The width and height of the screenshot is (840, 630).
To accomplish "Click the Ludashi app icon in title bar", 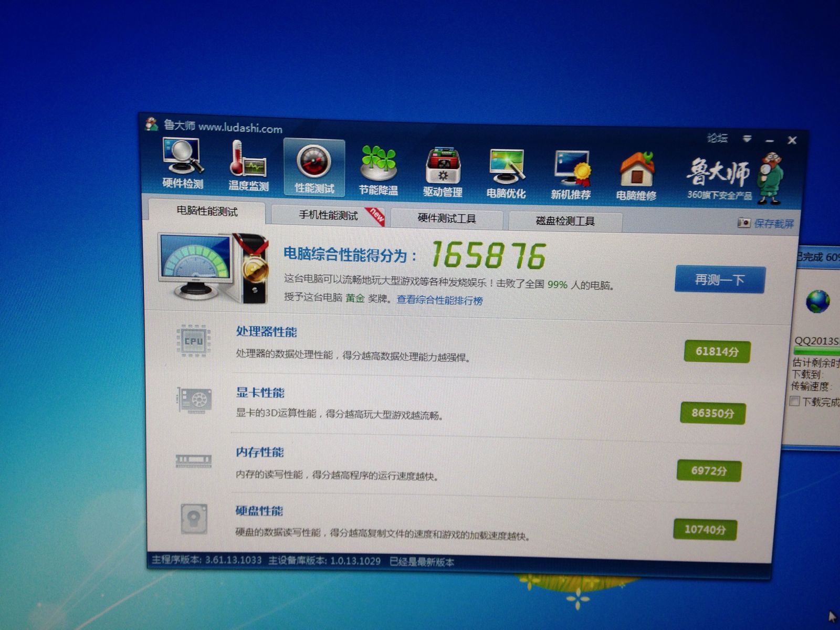I will point(152,124).
